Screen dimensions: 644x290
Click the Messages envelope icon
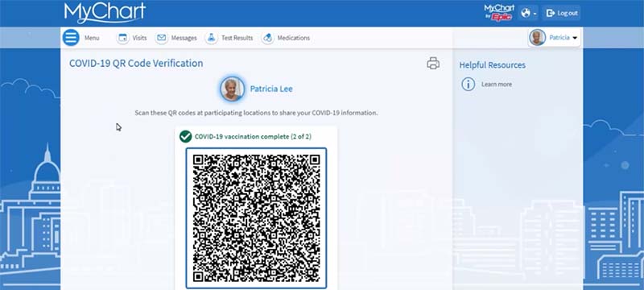162,38
